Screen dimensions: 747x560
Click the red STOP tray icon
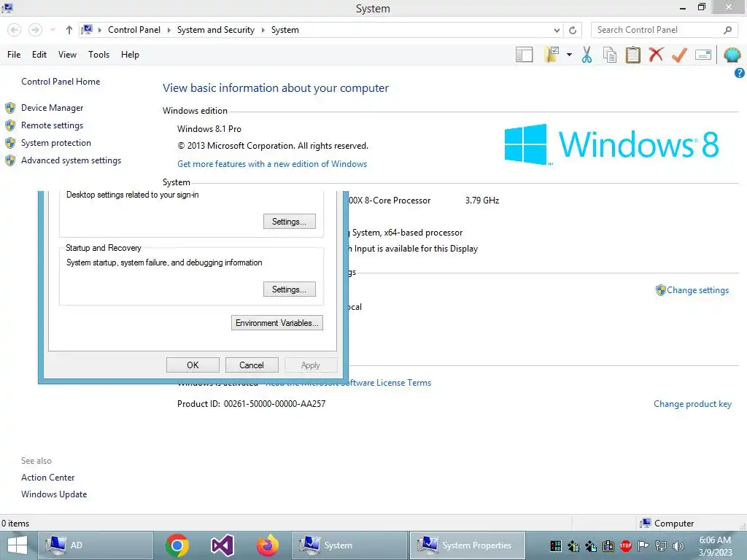point(625,546)
